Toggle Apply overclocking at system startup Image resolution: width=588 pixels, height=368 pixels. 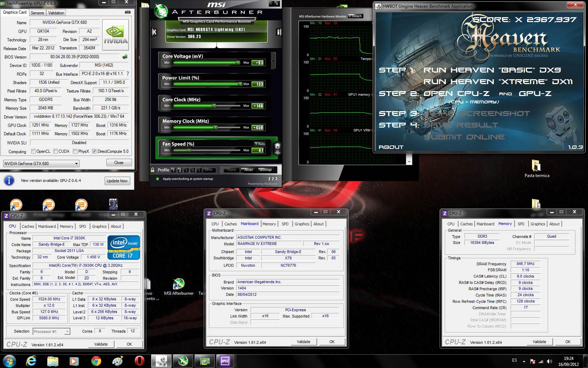(x=157, y=179)
